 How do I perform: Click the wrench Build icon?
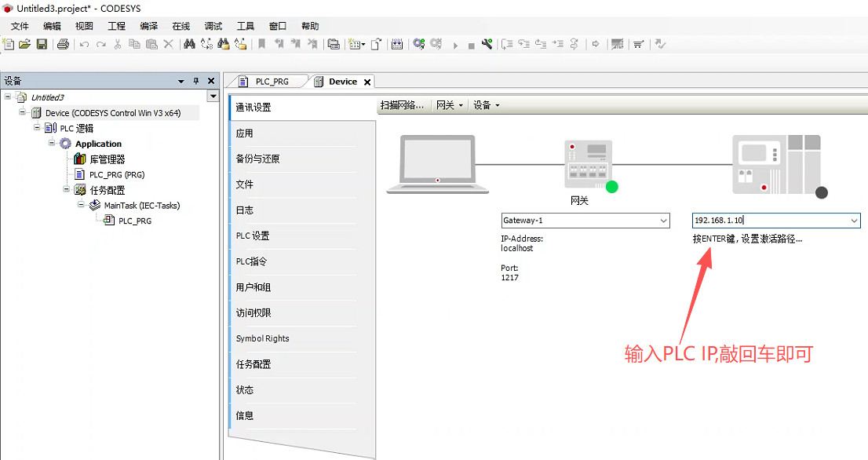click(x=487, y=44)
